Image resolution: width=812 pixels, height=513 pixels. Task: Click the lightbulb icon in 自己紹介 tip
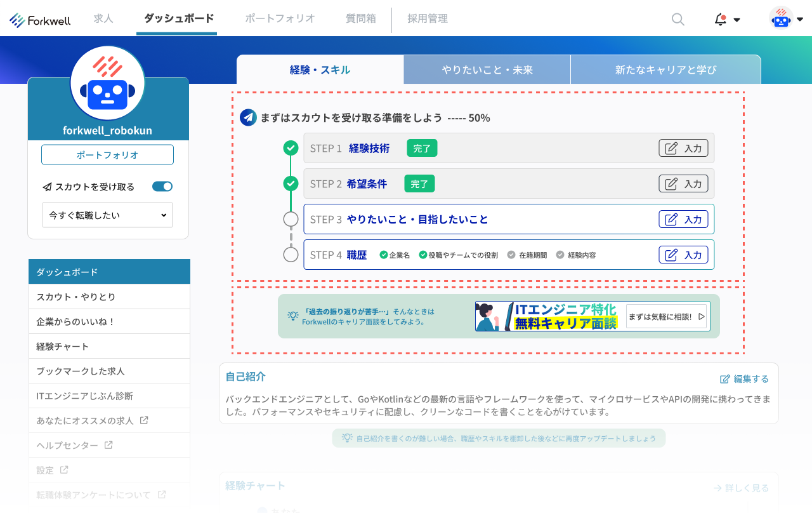(347, 437)
